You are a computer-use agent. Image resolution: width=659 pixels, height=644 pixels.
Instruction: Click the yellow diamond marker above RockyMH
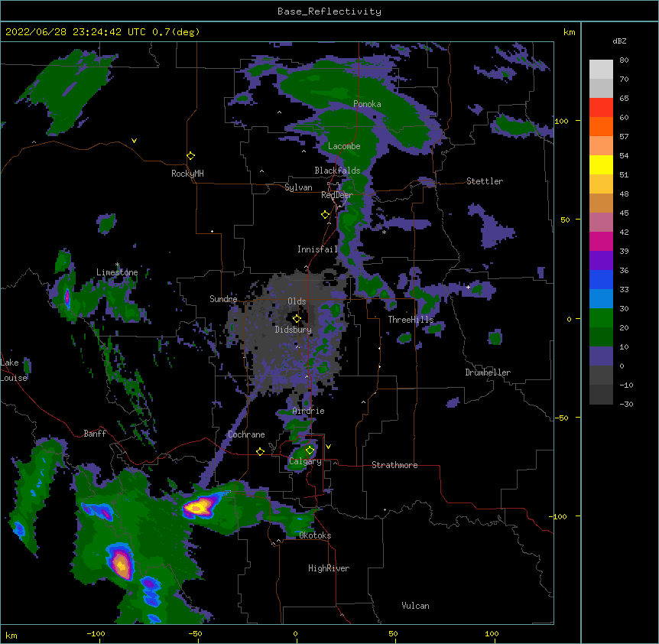[191, 156]
